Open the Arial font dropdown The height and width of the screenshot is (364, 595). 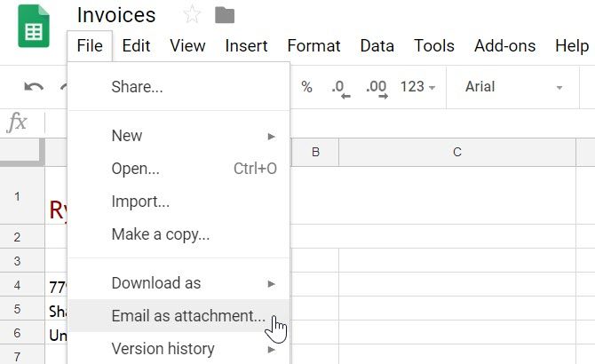[513, 87]
